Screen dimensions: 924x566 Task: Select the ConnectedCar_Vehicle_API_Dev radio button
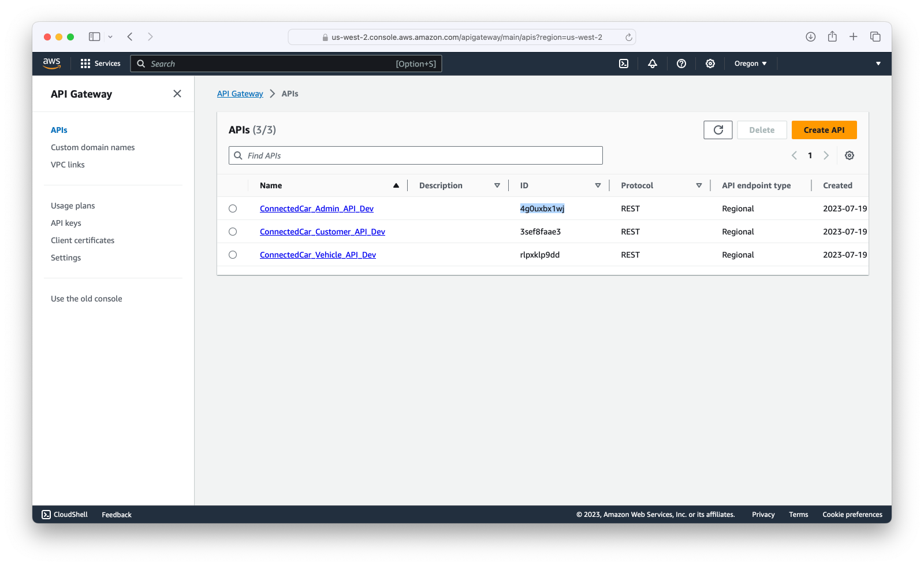coord(233,255)
